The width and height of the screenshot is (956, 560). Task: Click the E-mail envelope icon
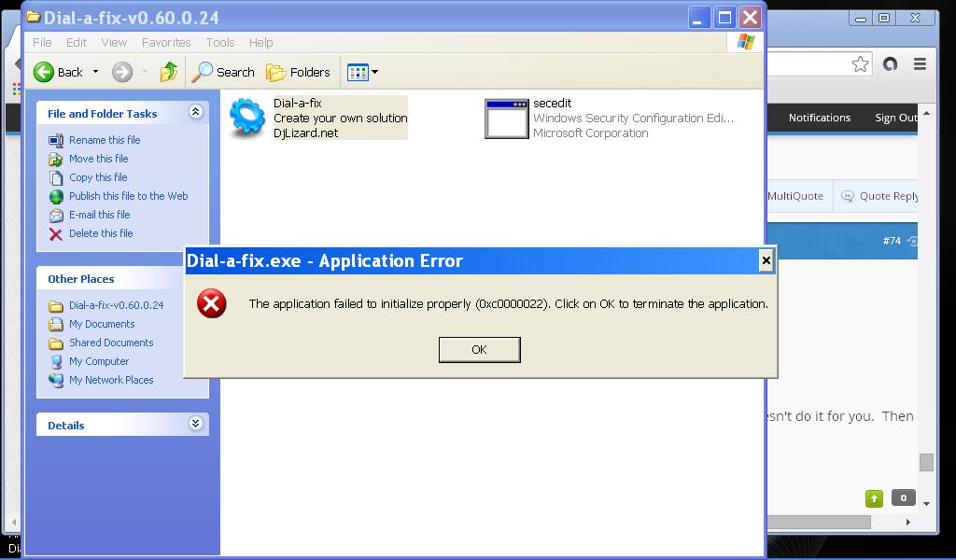click(56, 215)
